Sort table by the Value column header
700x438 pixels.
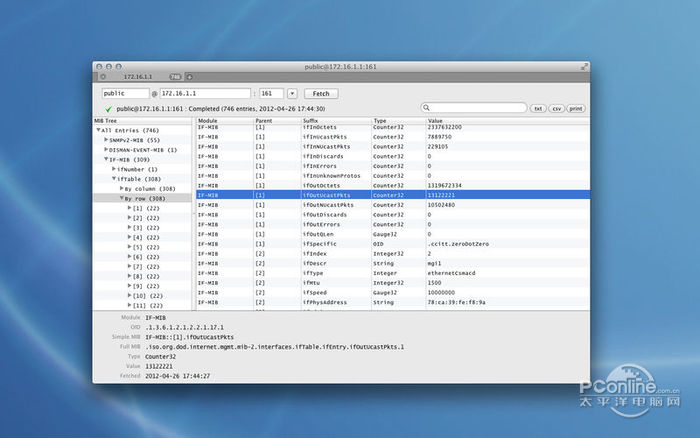coord(436,120)
